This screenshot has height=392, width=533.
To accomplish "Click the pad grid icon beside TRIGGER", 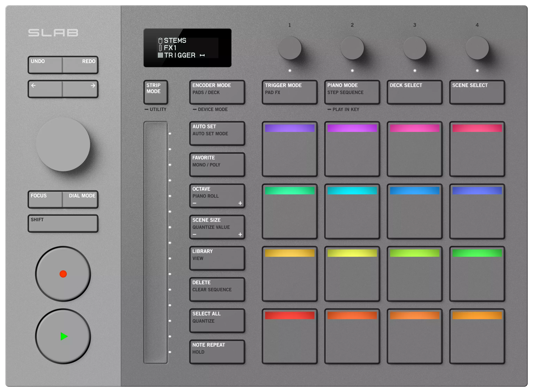I will (160, 55).
